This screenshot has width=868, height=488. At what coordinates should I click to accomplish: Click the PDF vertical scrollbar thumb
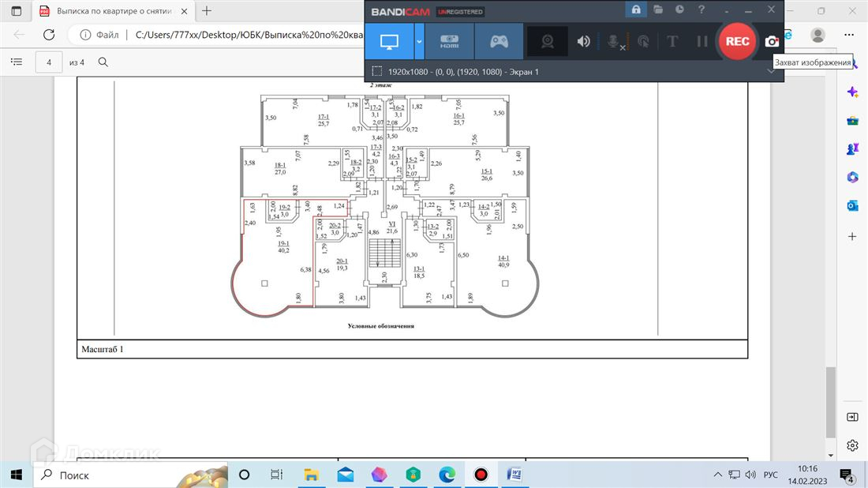(830, 402)
